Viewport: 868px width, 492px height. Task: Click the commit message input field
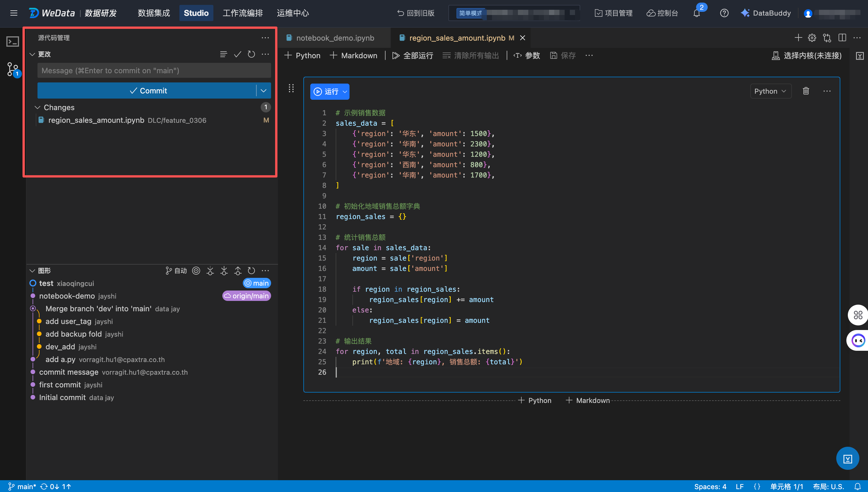154,71
